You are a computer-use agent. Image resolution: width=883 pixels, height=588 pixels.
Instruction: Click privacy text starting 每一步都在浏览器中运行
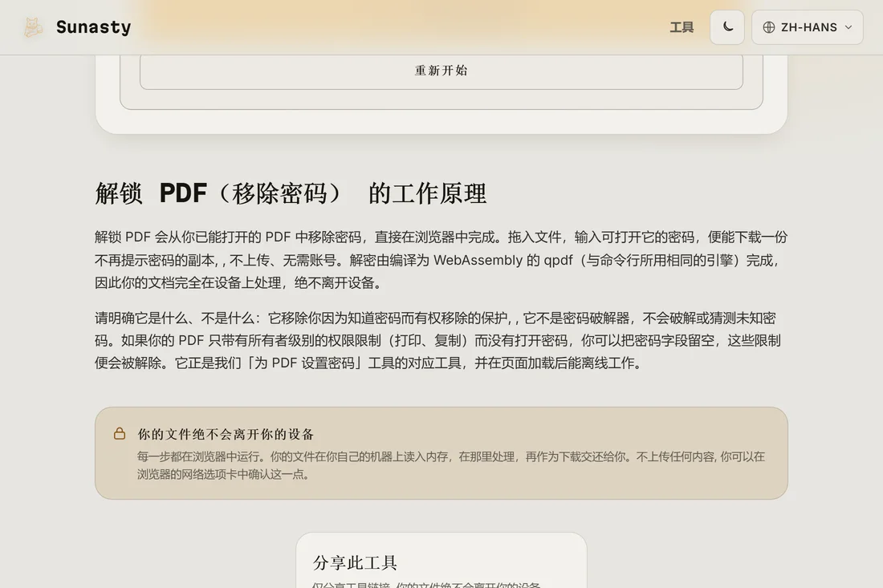tap(451, 465)
